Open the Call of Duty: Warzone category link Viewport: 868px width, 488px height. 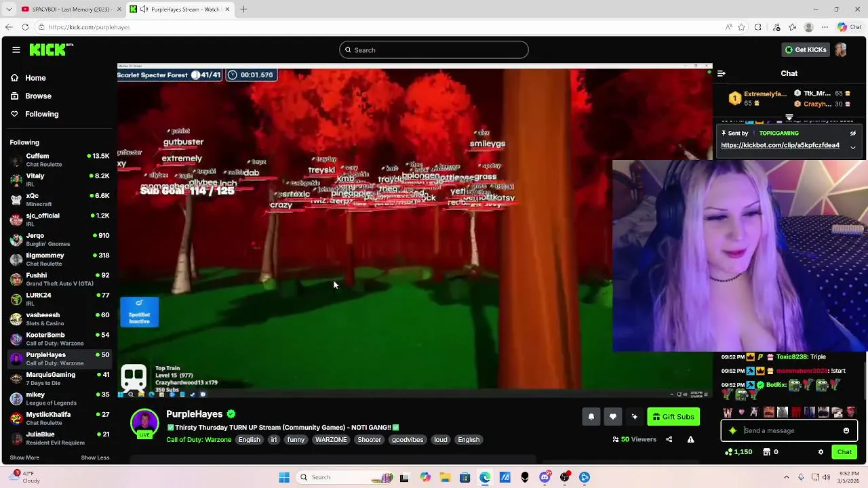click(199, 440)
